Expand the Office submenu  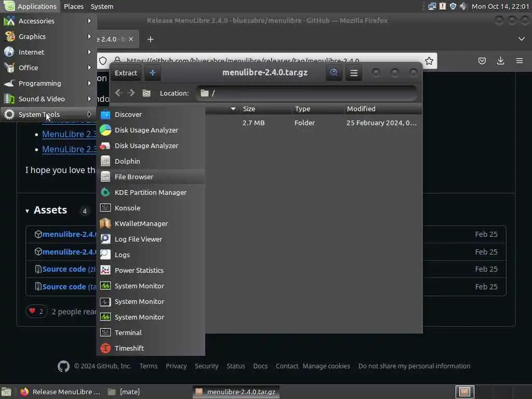coord(48,68)
